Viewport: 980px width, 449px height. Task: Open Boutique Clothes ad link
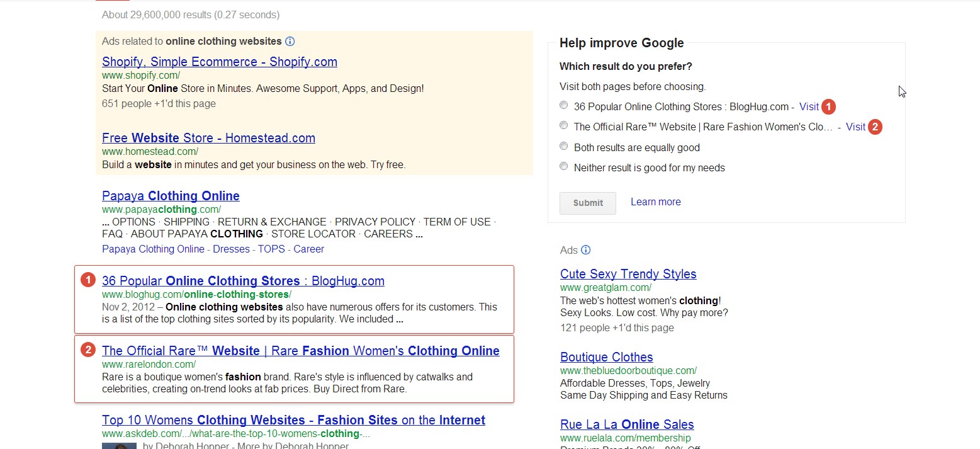point(607,357)
